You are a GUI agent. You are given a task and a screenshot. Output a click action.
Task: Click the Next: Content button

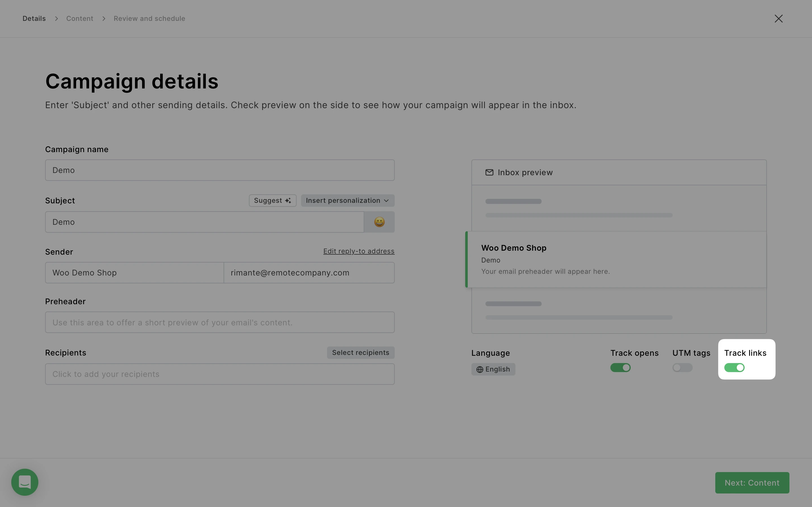[752, 482]
